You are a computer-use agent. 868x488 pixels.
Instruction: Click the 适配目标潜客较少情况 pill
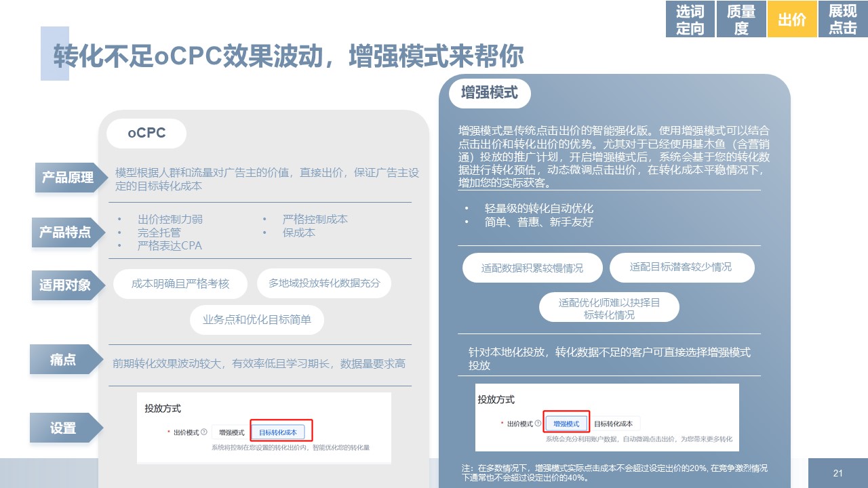coord(681,267)
